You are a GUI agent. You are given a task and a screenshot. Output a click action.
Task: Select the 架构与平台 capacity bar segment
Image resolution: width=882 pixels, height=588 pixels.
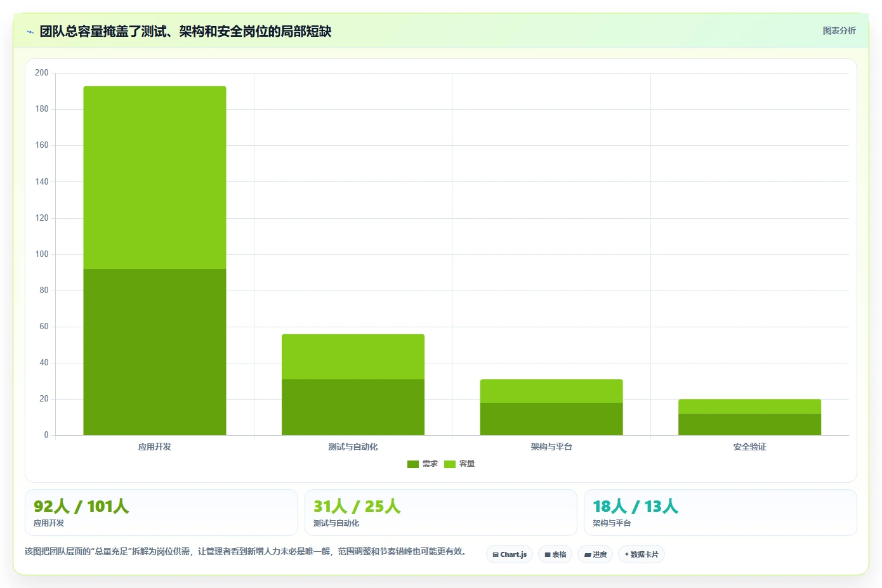click(x=551, y=391)
